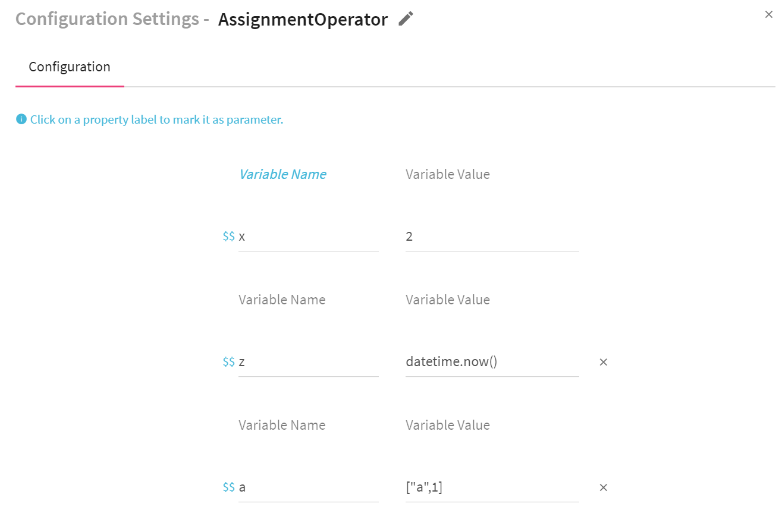Screen dimensions: 782x532
Task: Click the blue info icon beside the hint
Action: pos(21,119)
